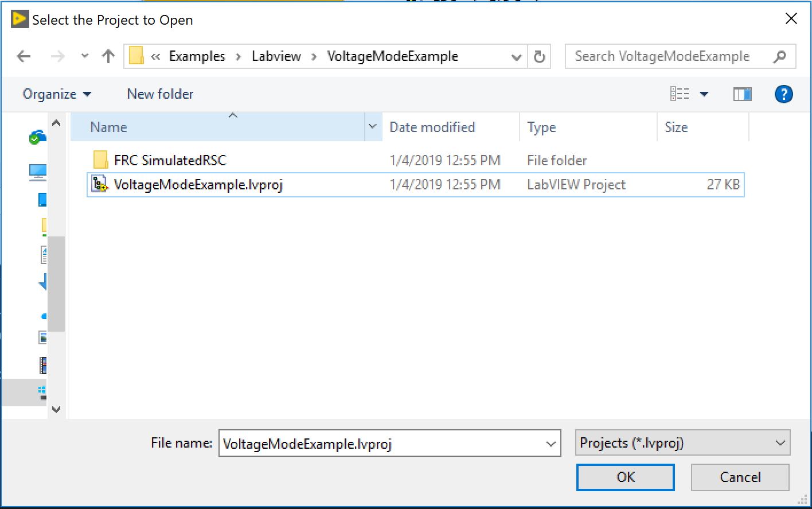Click the search magnifier icon

[779, 56]
